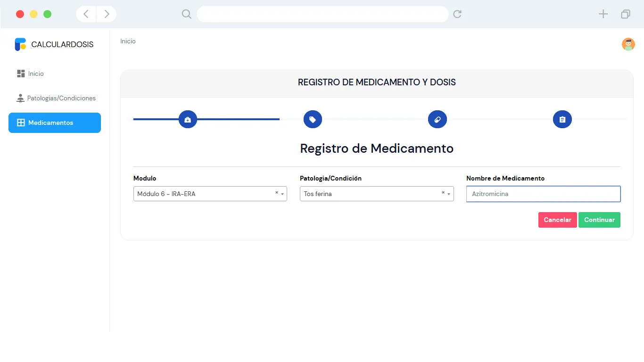Go back using the browser back arrow
Screen dimensions: 644x362
[86, 14]
